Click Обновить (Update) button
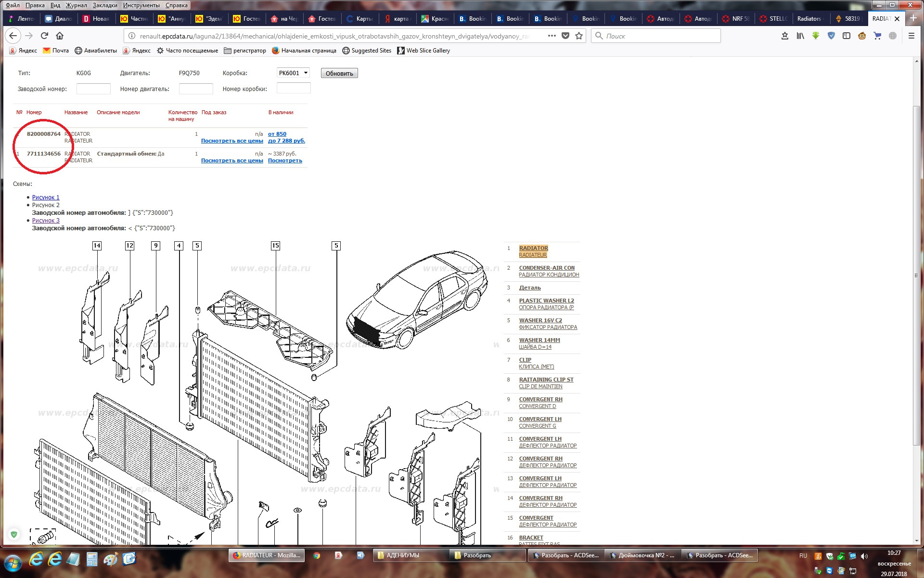 coord(339,73)
